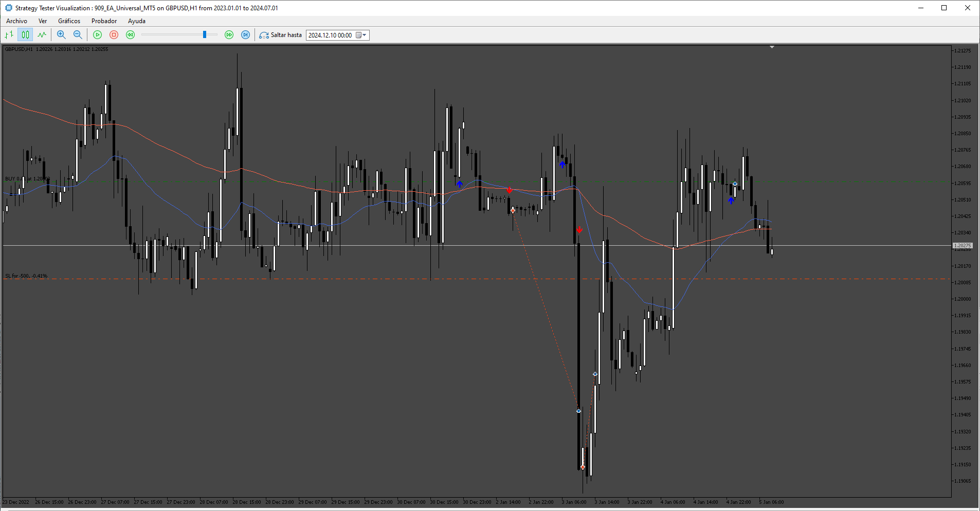Image resolution: width=980 pixels, height=511 pixels.
Task: Zoom out of the chart
Action: [x=78, y=35]
